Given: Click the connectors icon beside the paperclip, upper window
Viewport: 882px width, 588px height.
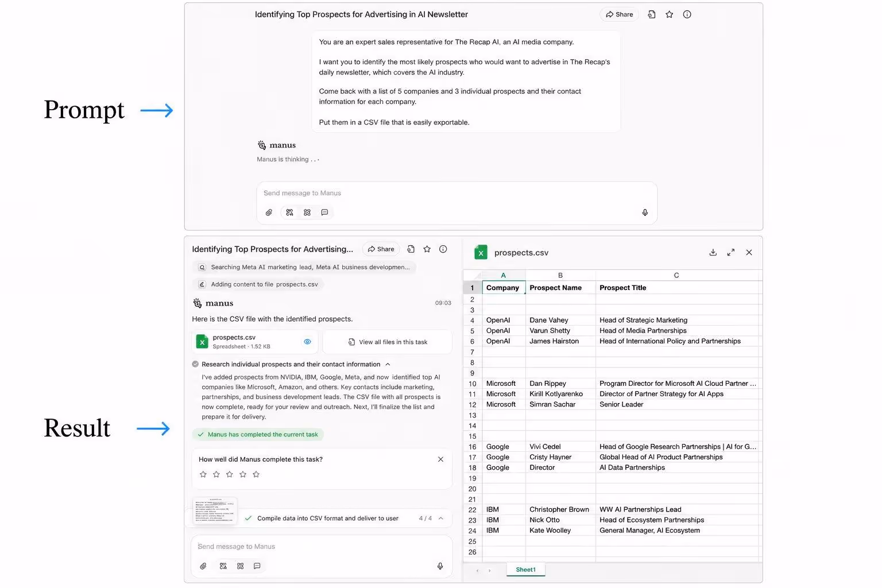Looking at the screenshot, I should tap(289, 212).
